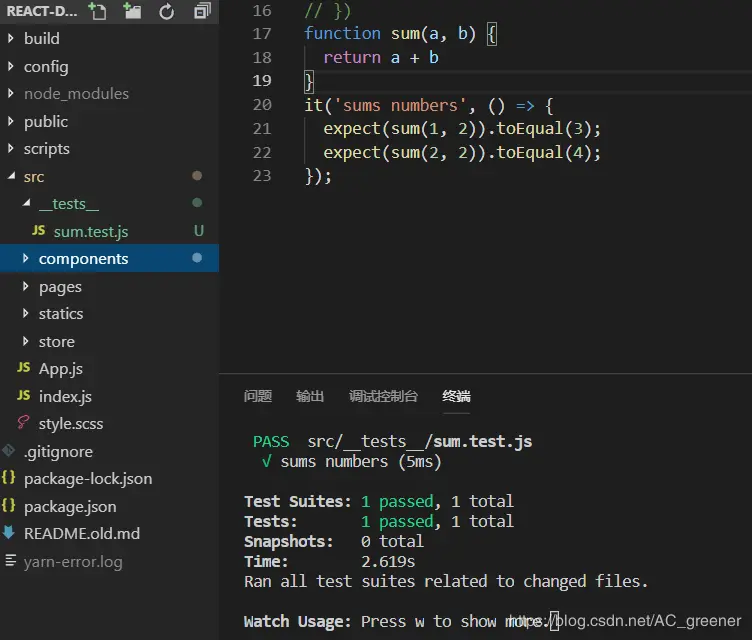
Task: Click 'Test Suites:' line in terminal
Action: tap(379, 501)
